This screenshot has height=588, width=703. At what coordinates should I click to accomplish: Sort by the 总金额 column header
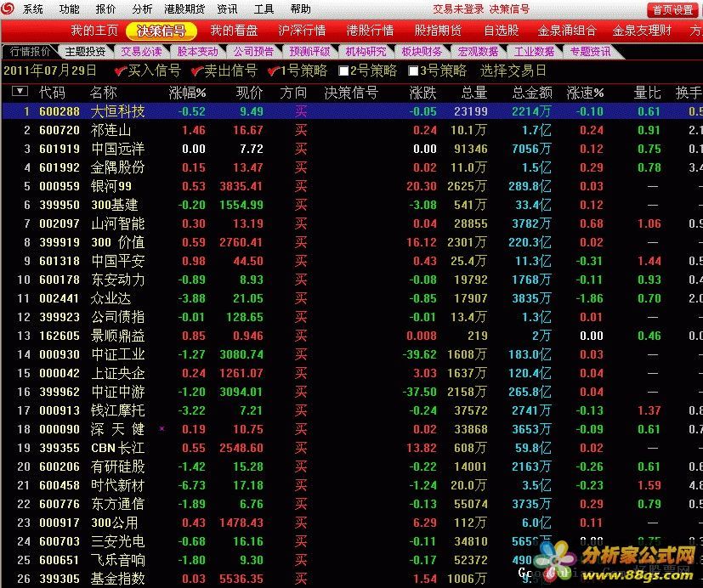tap(533, 93)
